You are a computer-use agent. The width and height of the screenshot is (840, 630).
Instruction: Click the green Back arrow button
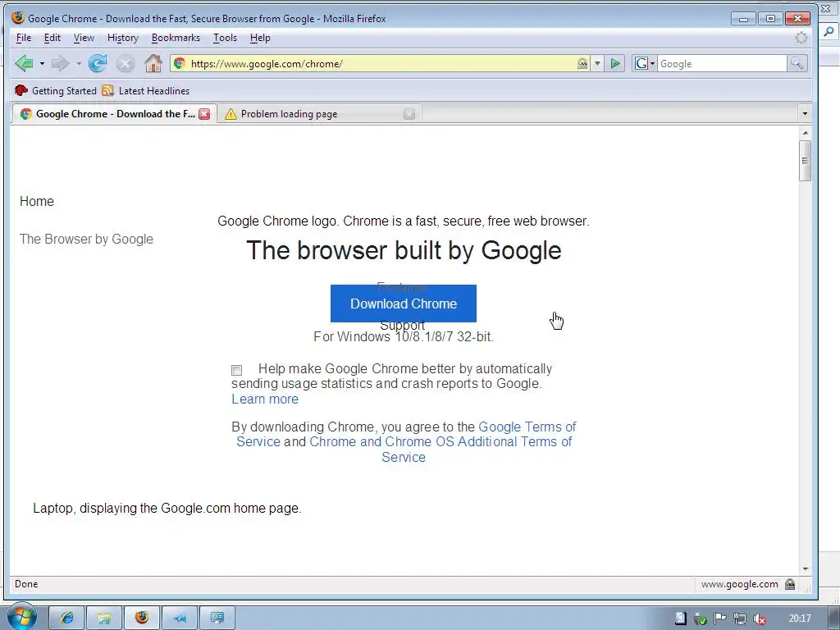click(24, 64)
